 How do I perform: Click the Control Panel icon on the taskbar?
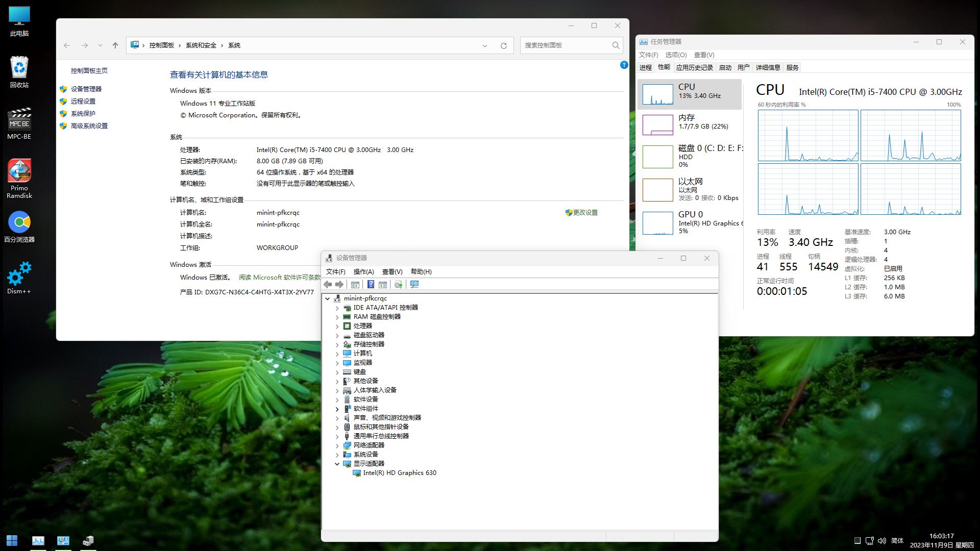coord(63,540)
